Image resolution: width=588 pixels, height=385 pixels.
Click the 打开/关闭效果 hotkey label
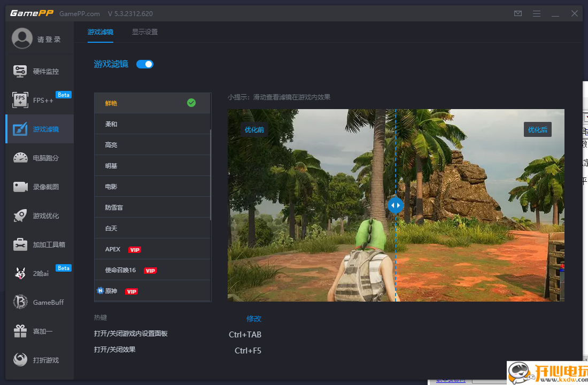tap(115, 349)
